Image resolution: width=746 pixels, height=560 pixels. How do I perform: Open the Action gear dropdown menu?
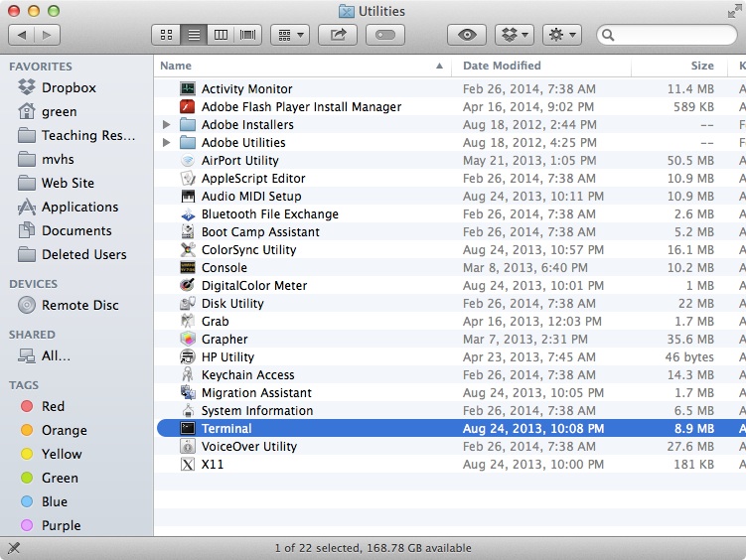pos(561,35)
